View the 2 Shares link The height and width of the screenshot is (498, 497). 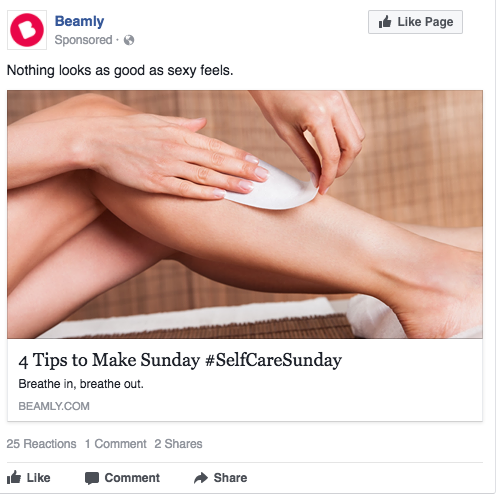click(x=178, y=444)
